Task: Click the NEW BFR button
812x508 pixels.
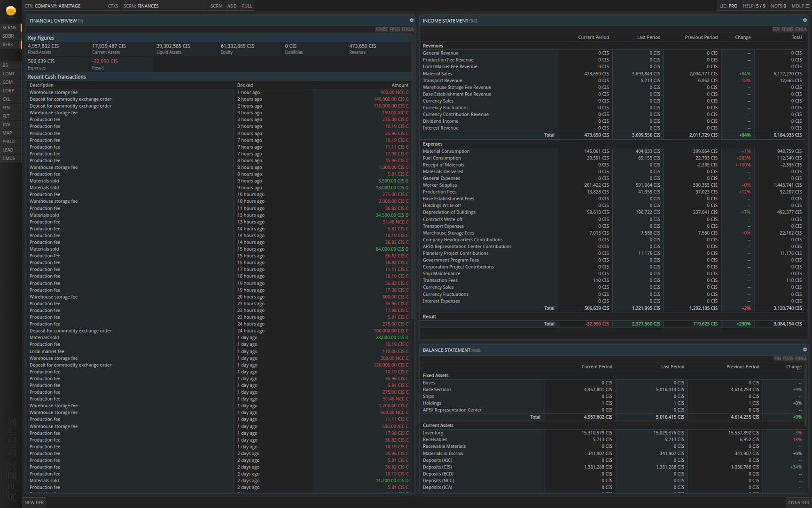Action: pyautogui.click(x=33, y=502)
